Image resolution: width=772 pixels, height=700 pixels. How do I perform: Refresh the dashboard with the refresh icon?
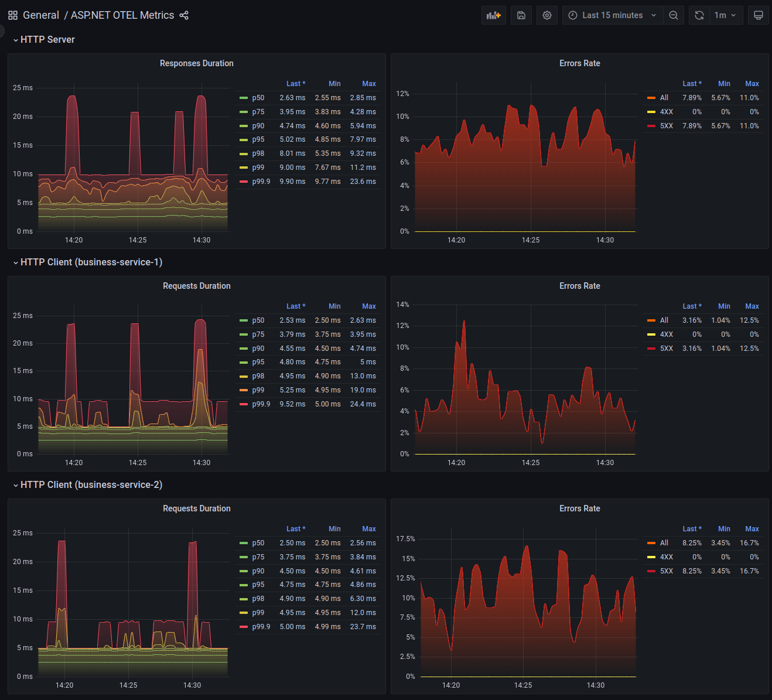click(x=698, y=15)
